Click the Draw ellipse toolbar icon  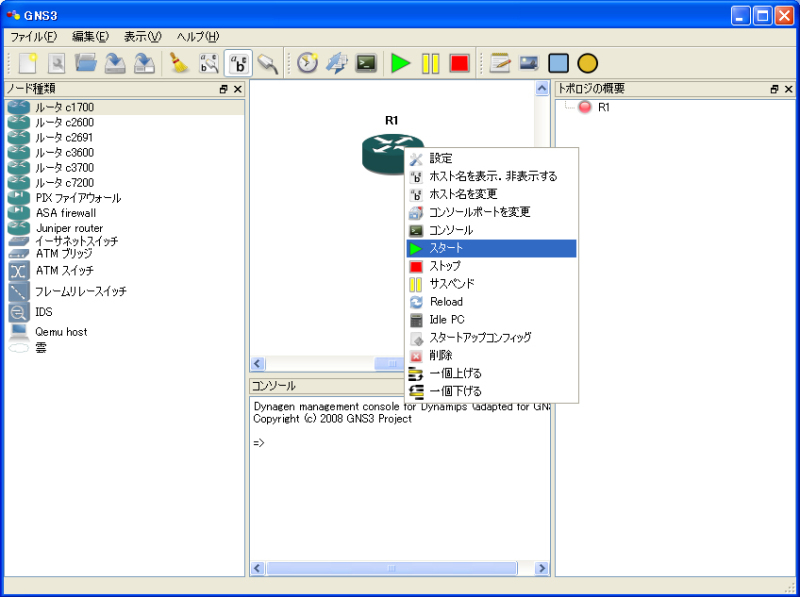pyautogui.click(x=587, y=63)
